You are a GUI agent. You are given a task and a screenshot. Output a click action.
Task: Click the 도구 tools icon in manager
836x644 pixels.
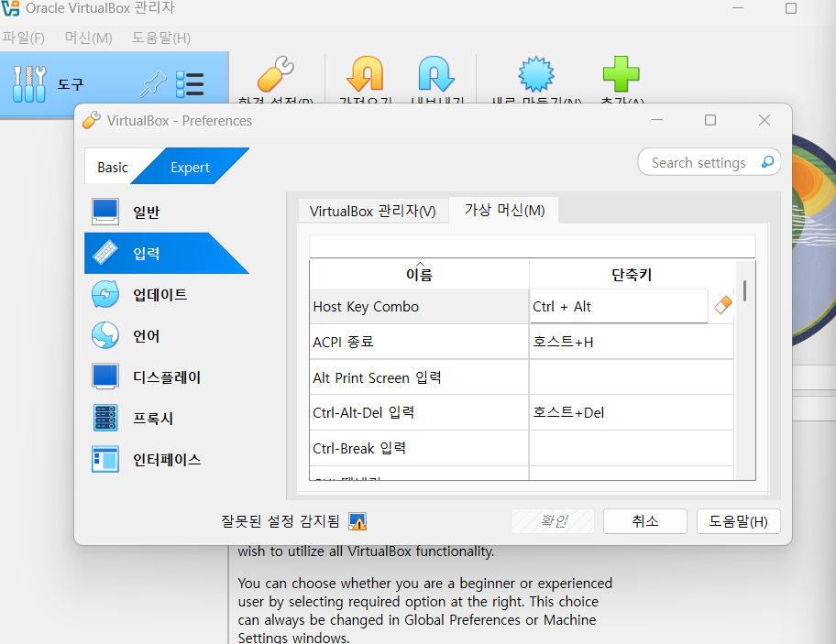pyautogui.click(x=29, y=83)
